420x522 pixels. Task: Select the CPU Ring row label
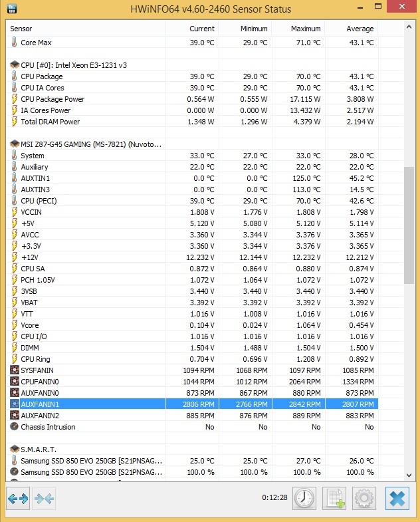35,360
